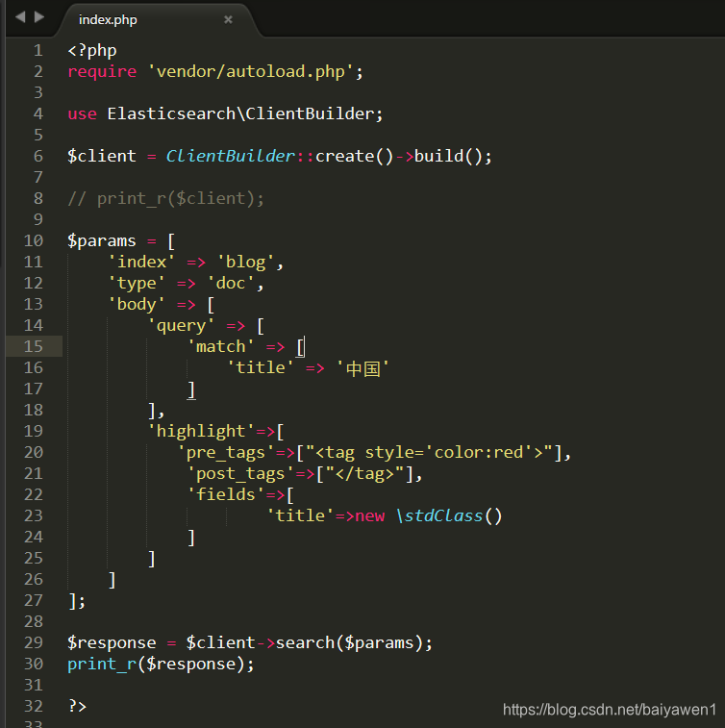This screenshot has height=728, width=725.
Task: Click the 'use' keyword on line 4
Action: [82, 114]
